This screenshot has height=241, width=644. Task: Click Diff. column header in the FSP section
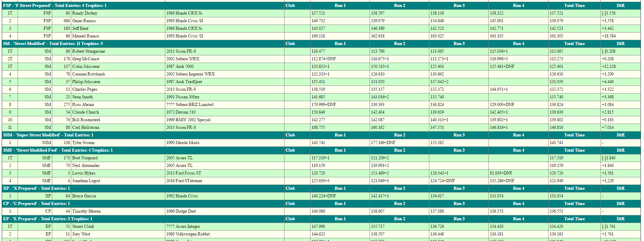620,6
